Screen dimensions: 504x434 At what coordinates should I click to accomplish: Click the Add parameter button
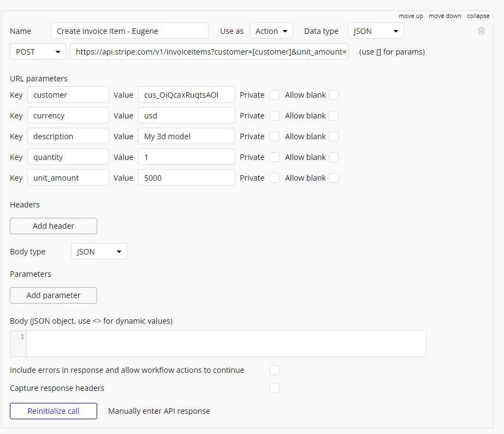pos(54,295)
